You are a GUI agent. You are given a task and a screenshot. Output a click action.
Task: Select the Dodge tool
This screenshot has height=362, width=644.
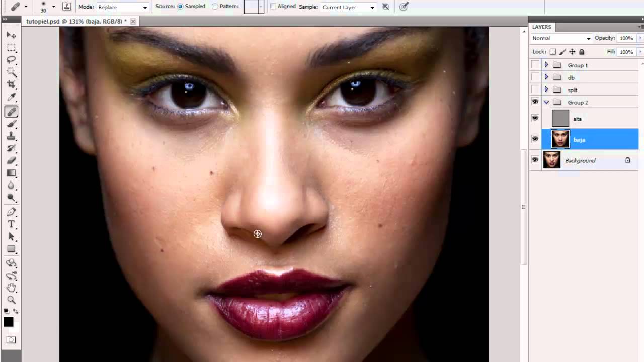[11, 198]
